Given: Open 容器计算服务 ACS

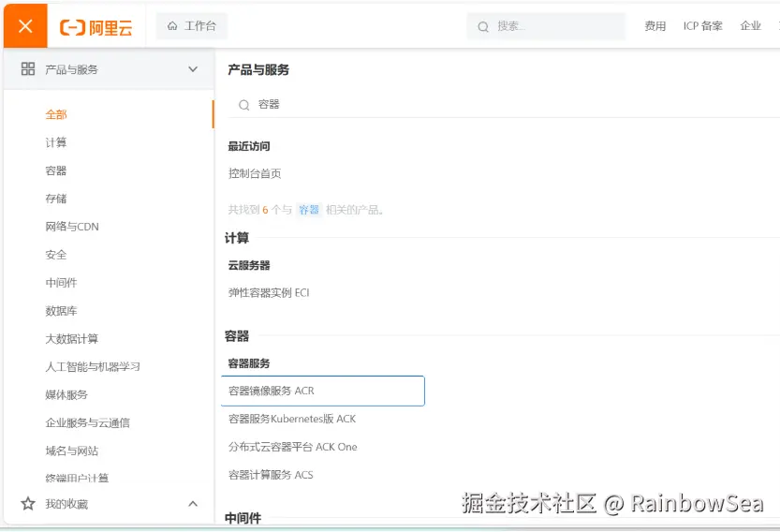Looking at the screenshot, I should [x=271, y=475].
